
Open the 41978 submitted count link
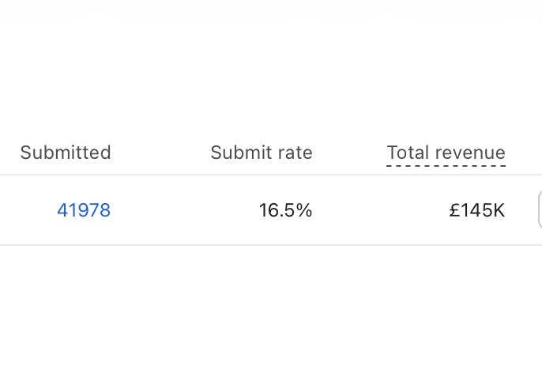pos(84,210)
